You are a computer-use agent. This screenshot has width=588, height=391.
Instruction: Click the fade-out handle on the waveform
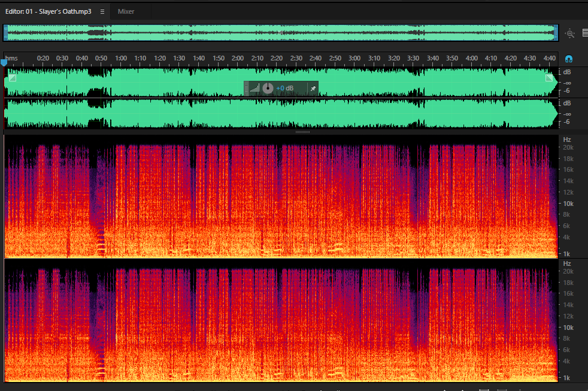(549, 78)
